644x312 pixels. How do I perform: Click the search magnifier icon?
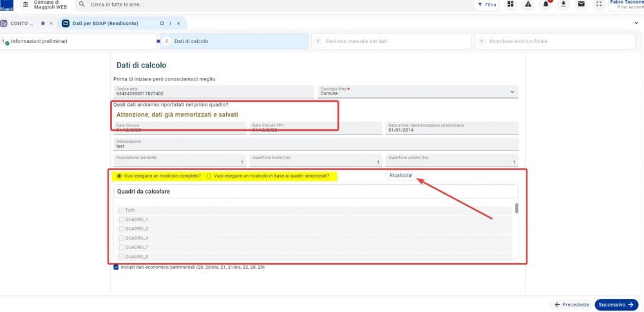click(x=82, y=4)
